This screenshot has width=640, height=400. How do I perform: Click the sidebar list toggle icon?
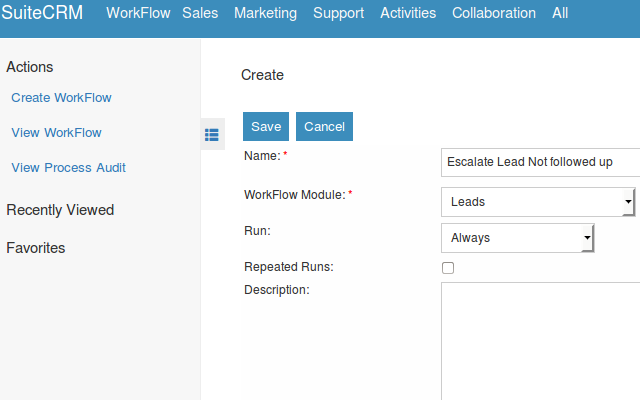[x=212, y=135]
